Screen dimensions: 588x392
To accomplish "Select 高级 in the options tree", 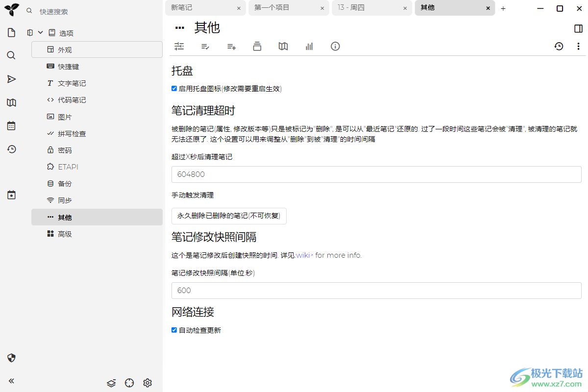I will 97,234.
